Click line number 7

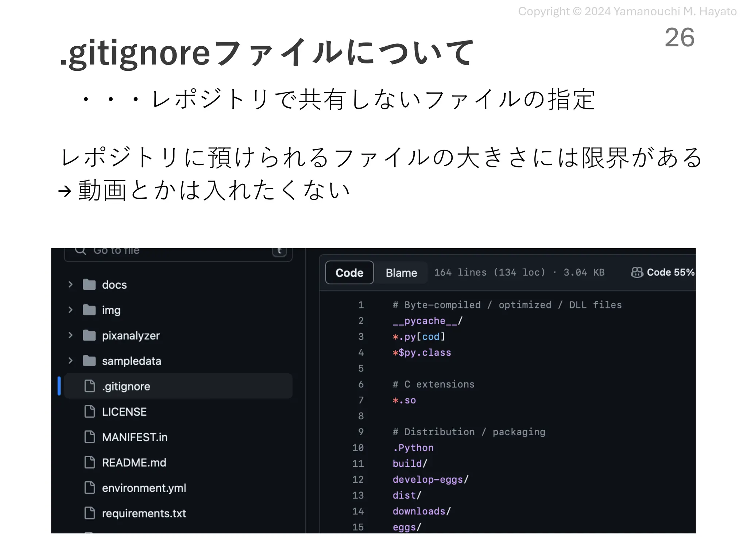(x=361, y=400)
